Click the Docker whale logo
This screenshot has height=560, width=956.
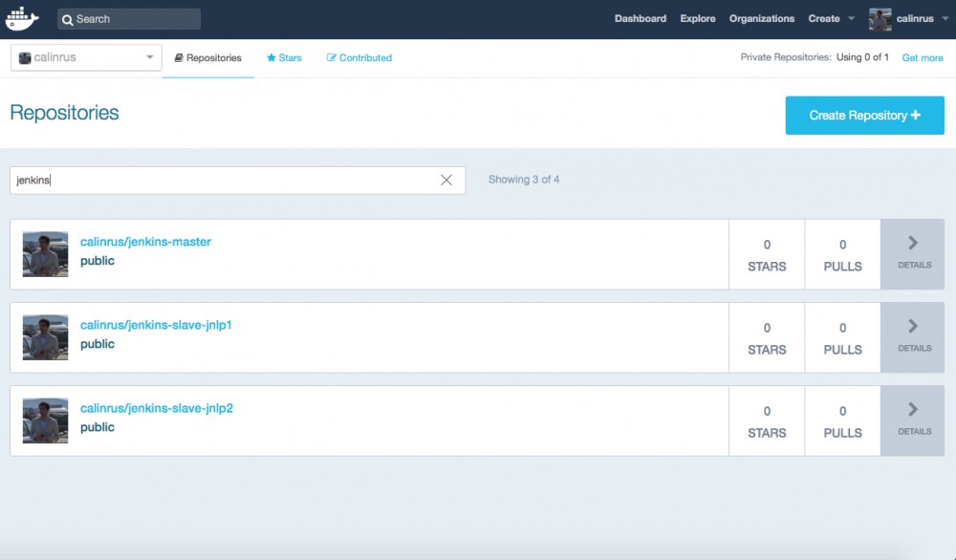pos(23,18)
